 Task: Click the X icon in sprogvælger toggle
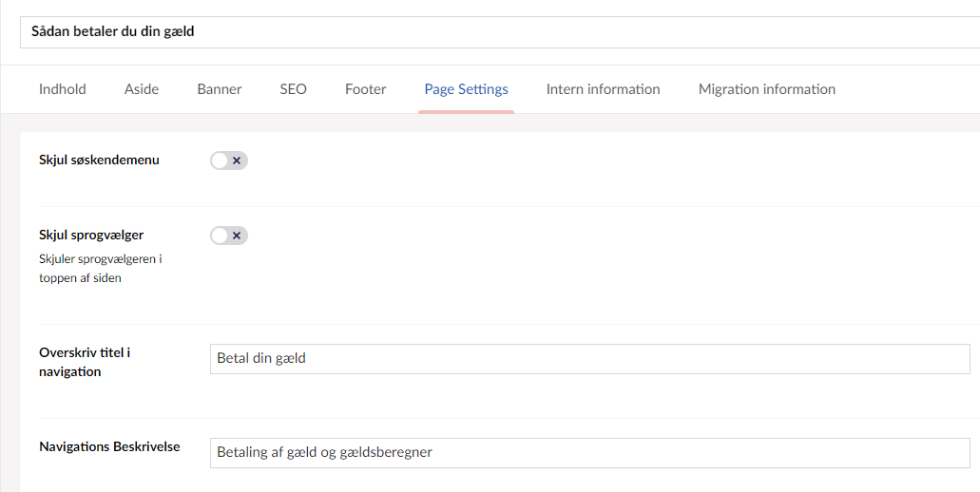[237, 236]
